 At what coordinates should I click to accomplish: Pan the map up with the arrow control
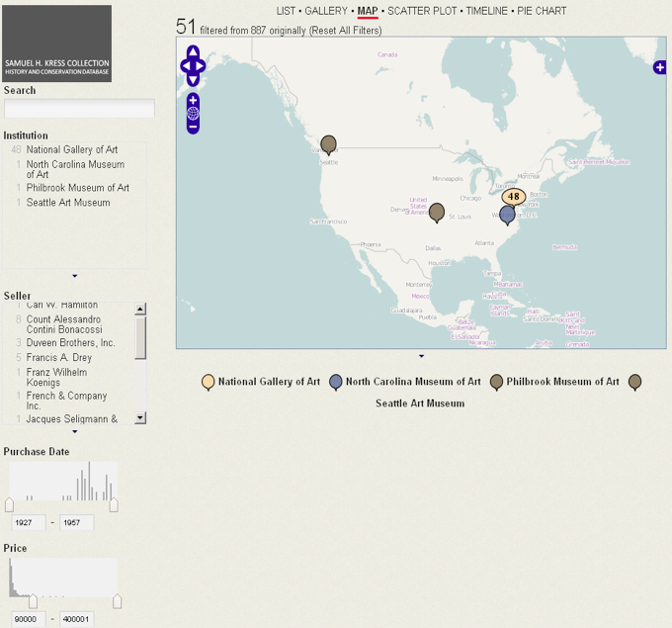pos(193,52)
